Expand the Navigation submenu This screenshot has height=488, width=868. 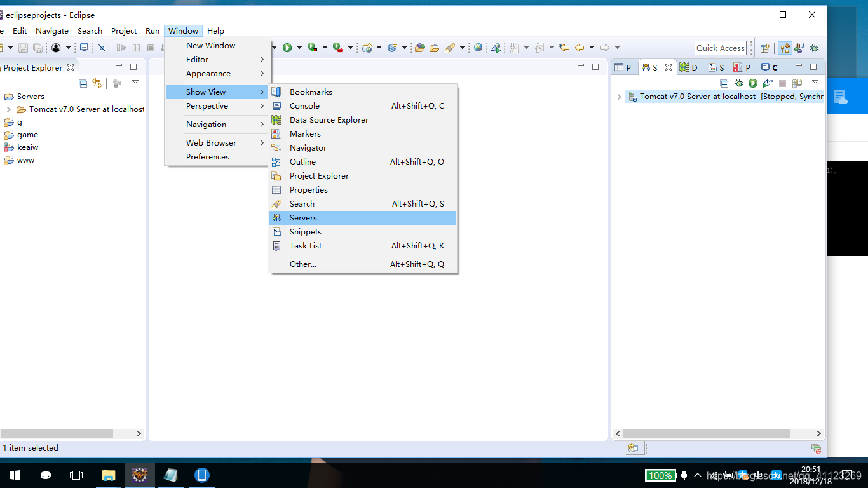pyautogui.click(x=218, y=125)
